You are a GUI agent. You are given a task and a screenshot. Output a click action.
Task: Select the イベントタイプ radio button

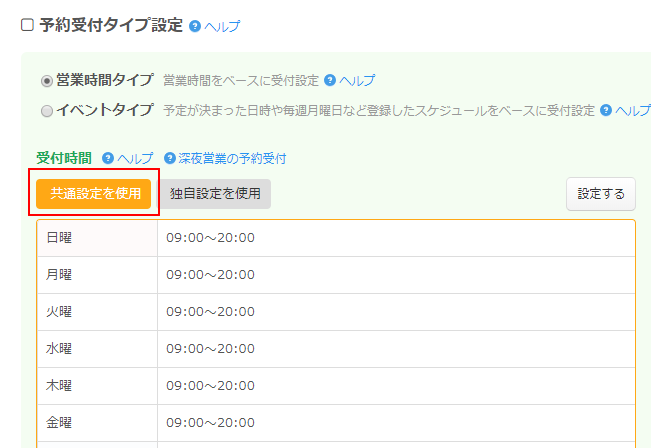[46, 111]
